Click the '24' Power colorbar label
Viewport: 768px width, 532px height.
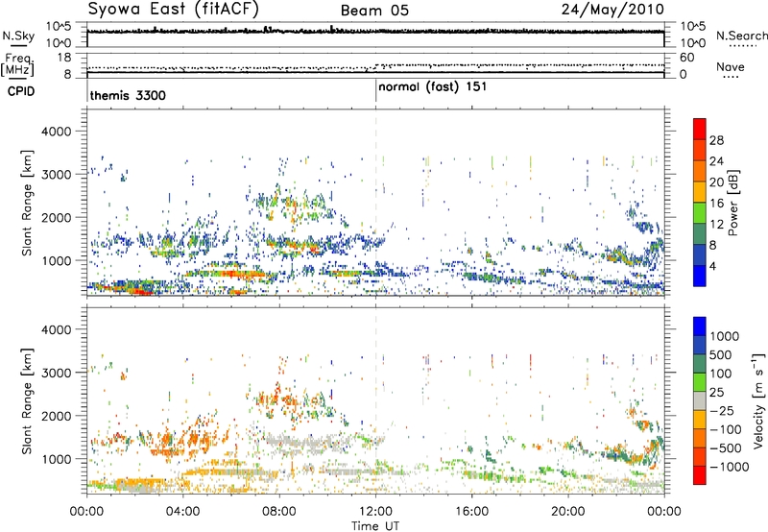pyautogui.click(x=716, y=161)
